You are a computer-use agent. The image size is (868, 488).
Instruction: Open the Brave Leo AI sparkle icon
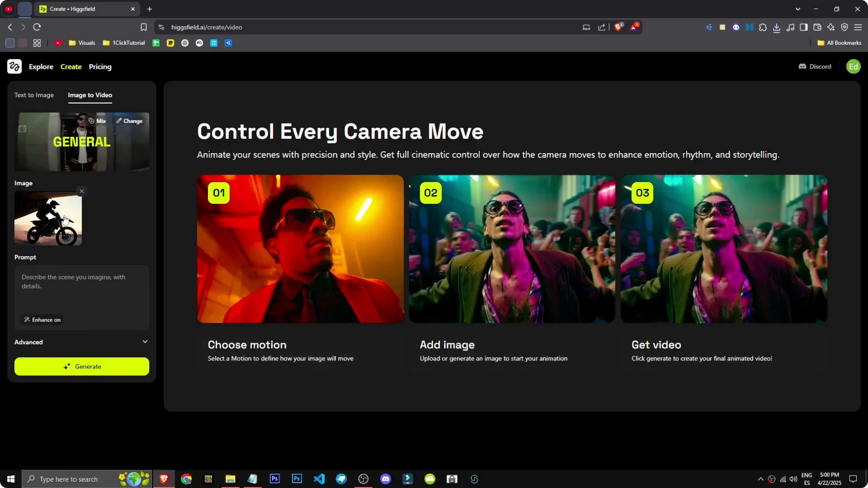(x=831, y=27)
